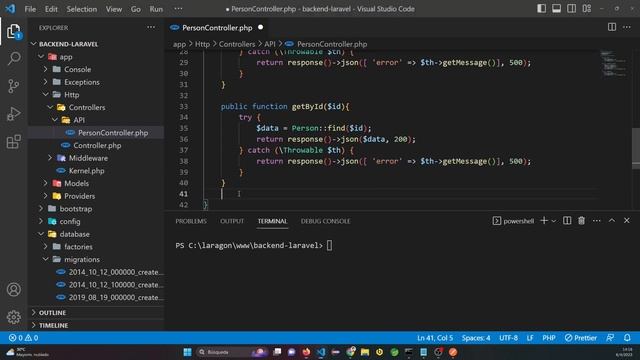
Task: Expand the OUTLINE section
Action: pyautogui.click(x=96, y=313)
